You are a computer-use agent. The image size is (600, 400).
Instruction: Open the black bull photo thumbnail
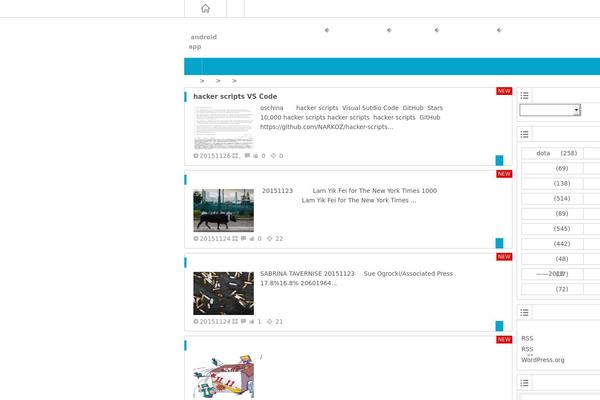click(x=223, y=210)
